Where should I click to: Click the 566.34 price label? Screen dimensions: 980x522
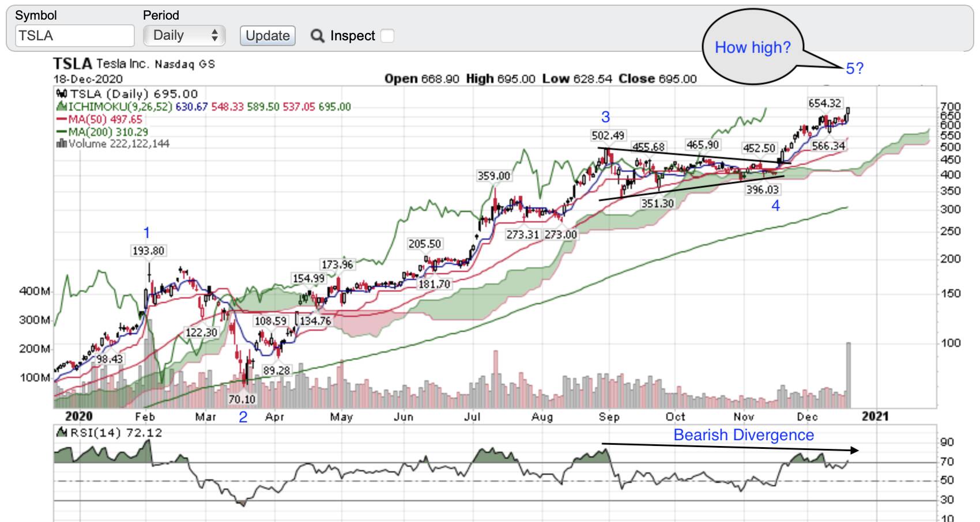[829, 146]
